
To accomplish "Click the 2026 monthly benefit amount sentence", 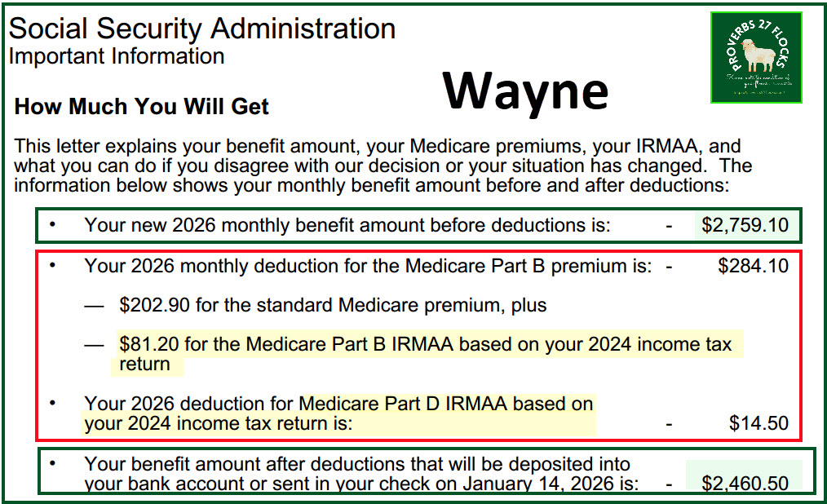I will tap(347, 225).
